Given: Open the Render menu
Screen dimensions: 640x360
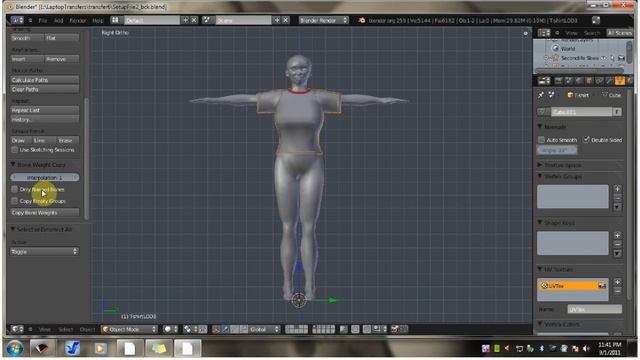Looking at the screenshot, I should (x=78, y=20).
